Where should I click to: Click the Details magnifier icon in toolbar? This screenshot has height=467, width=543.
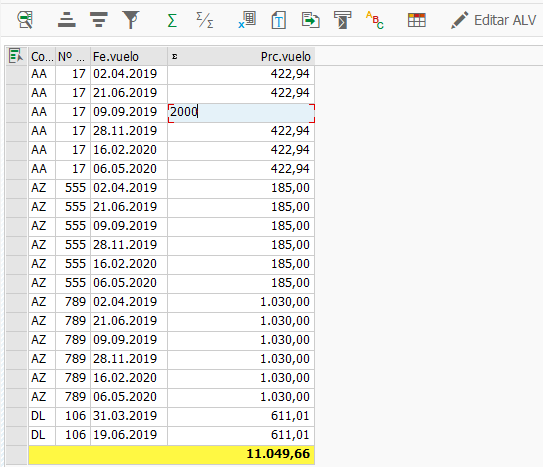(25, 20)
